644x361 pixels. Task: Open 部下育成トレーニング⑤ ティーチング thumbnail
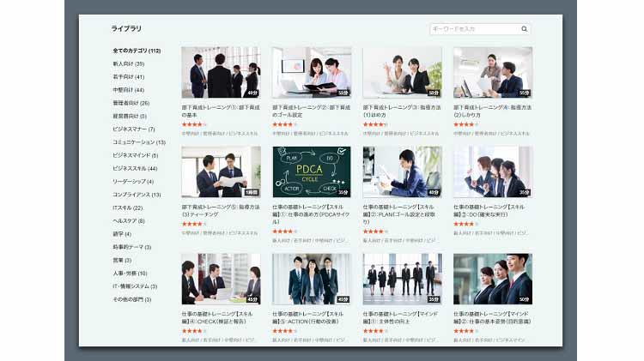pos(221,171)
